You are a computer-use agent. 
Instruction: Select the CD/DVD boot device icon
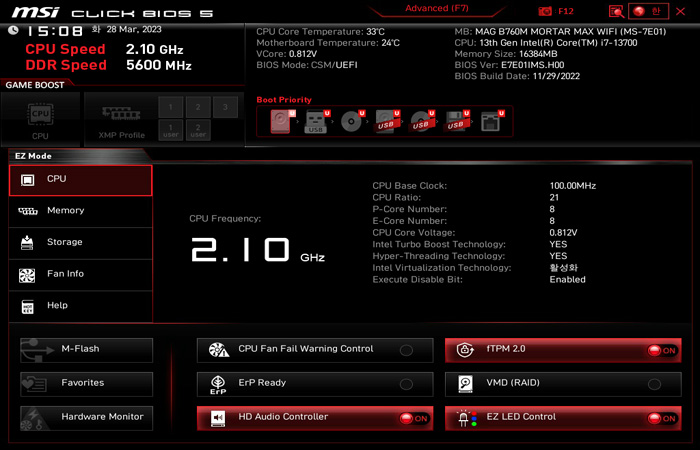[x=352, y=121]
